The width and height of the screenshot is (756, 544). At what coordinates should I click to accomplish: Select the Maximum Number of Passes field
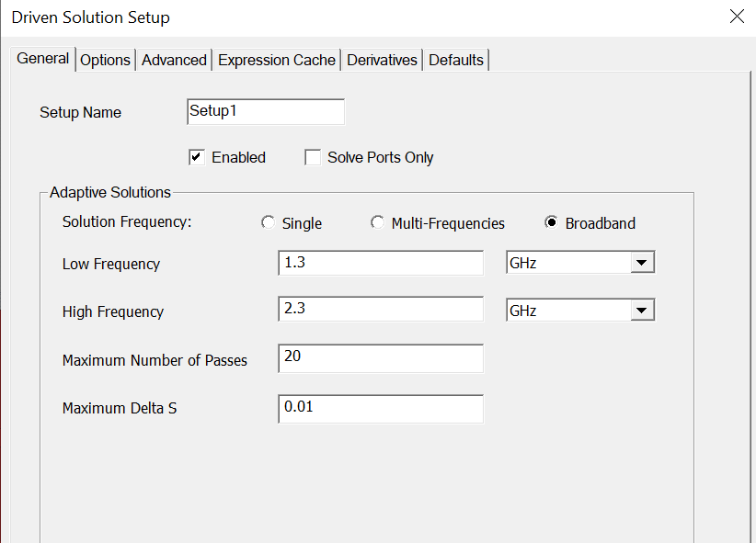pos(380,357)
